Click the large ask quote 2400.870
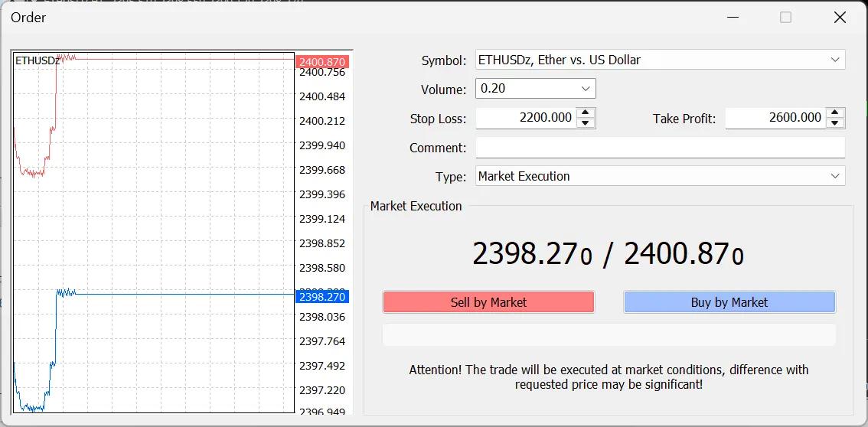868x427 pixels. [684, 254]
